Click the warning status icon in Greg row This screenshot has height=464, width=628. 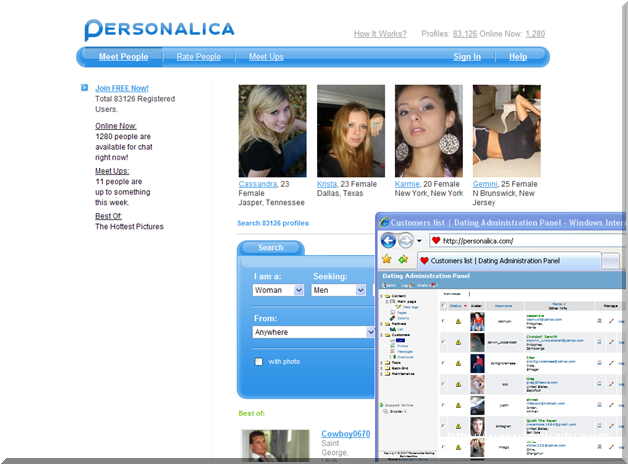[459, 384]
